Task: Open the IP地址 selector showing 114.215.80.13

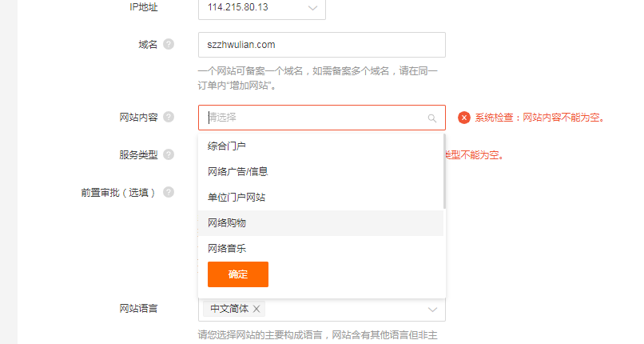Action: [x=262, y=8]
